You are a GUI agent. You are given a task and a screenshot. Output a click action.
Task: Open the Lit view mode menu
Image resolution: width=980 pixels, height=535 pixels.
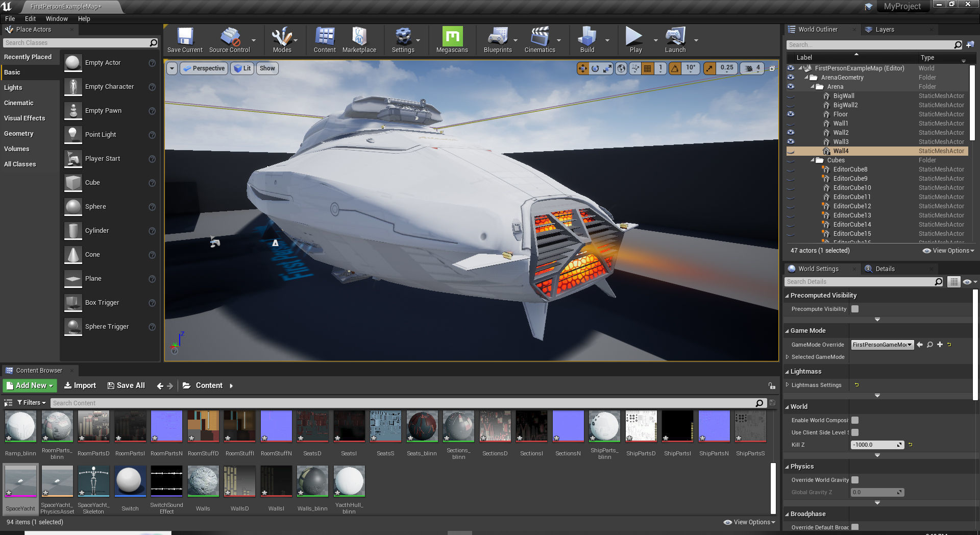(242, 68)
